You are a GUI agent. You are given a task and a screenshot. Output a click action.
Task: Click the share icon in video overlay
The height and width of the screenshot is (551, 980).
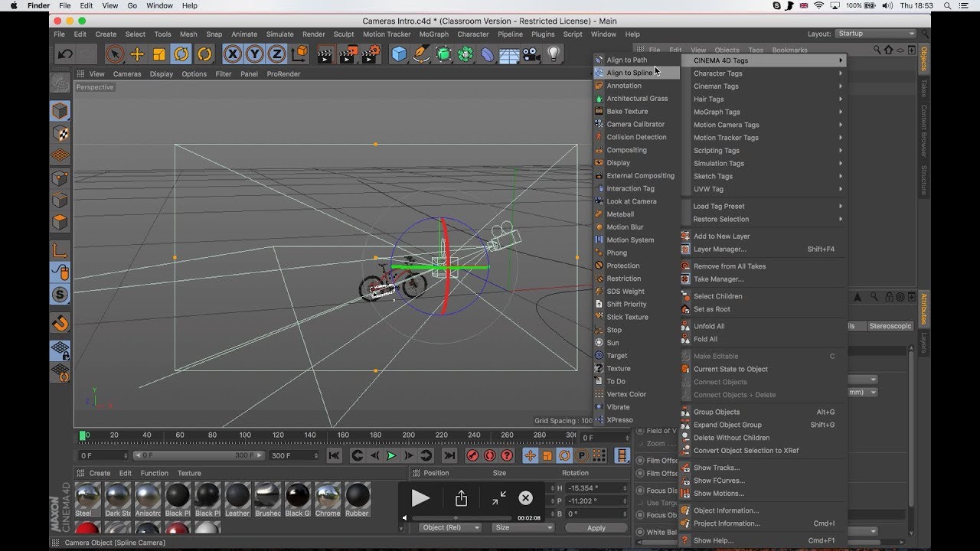[x=461, y=499]
